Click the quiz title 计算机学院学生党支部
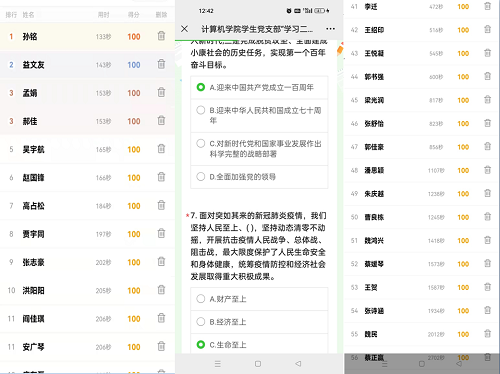The height and width of the screenshot is (374, 500). point(257,29)
